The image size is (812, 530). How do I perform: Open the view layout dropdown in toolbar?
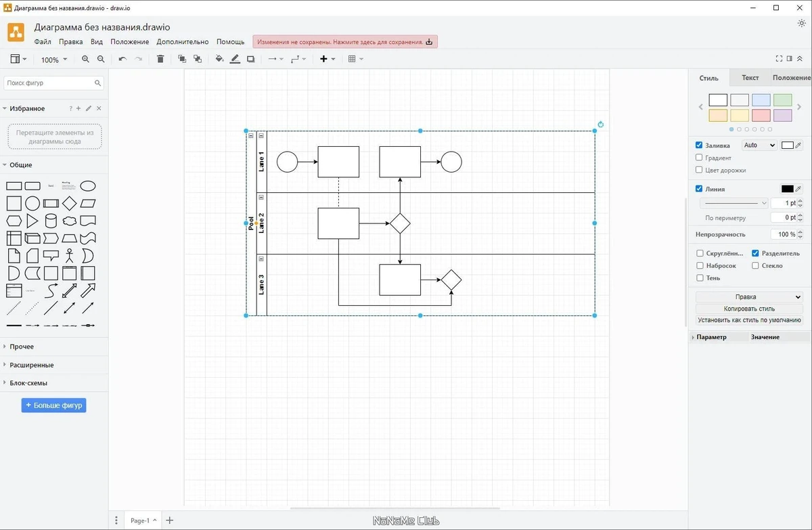pyautogui.click(x=18, y=60)
